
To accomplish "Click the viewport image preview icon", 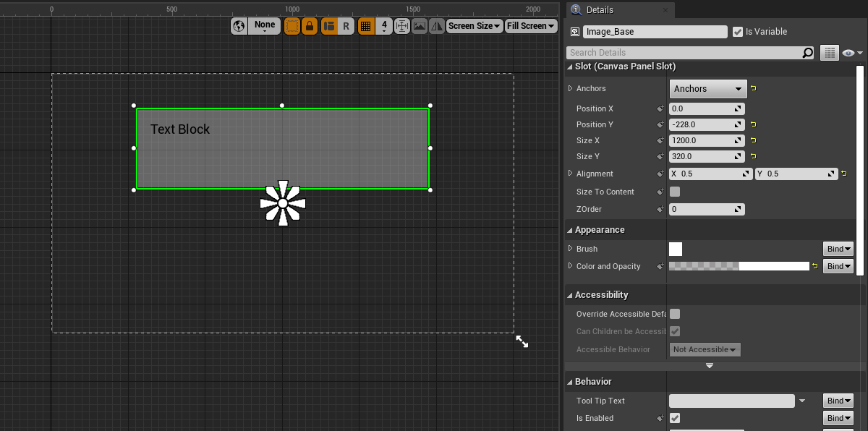I will [x=420, y=26].
